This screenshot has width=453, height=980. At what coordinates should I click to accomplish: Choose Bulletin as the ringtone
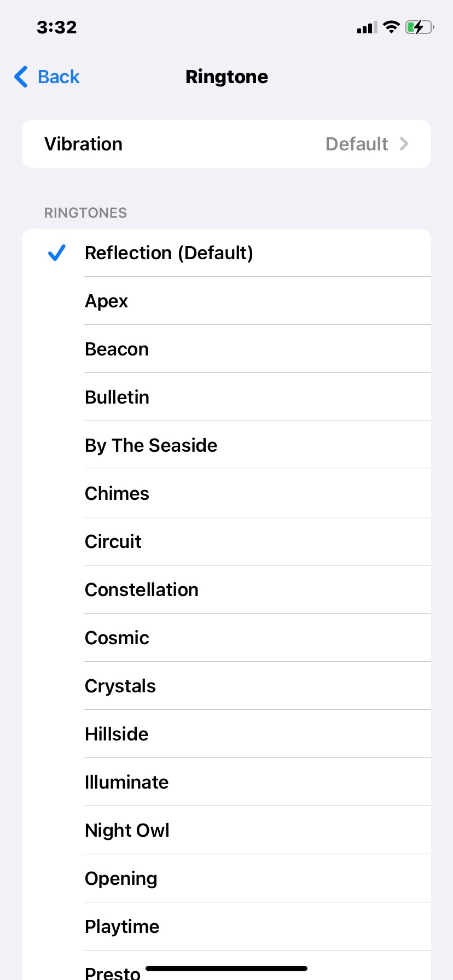pos(117,397)
